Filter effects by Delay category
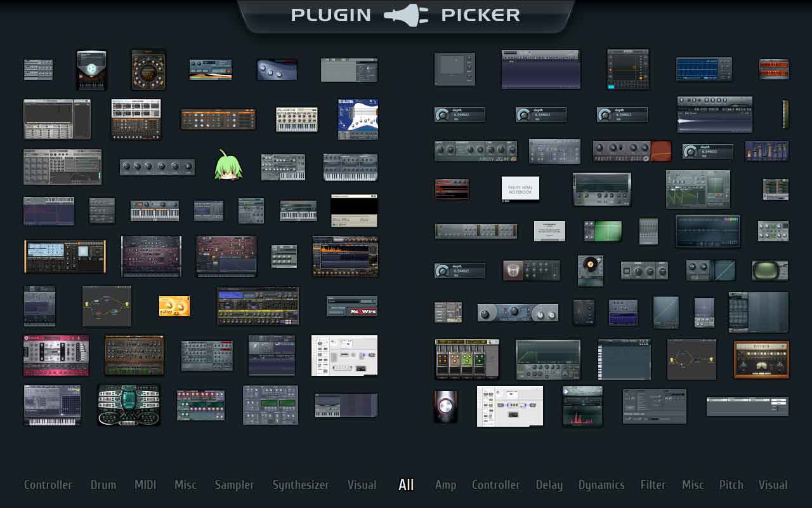The width and height of the screenshot is (812, 508). [x=549, y=485]
